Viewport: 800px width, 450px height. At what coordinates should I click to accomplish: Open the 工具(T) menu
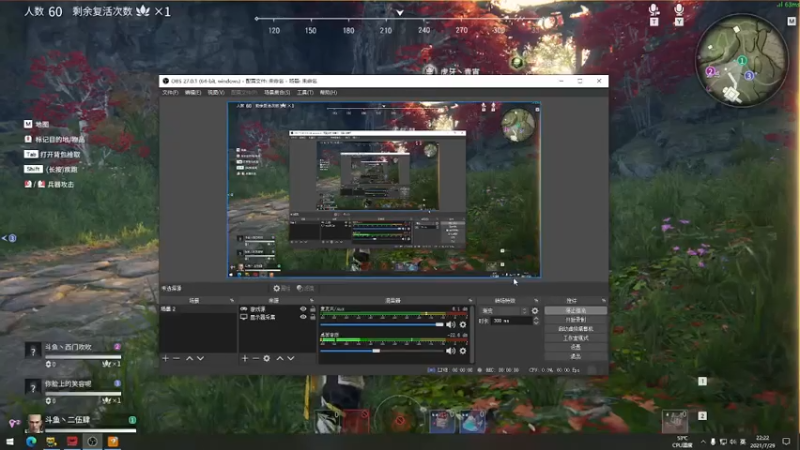pos(305,92)
